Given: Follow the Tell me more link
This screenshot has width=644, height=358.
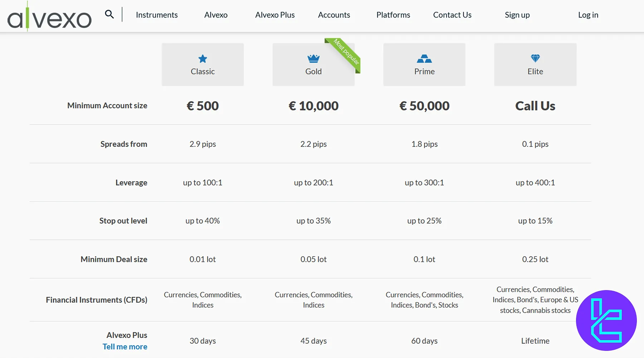Looking at the screenshot, I should (x=125, y=347).
